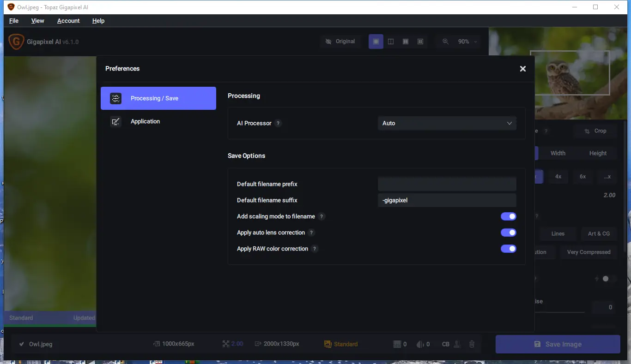631x364 pixels.
Task: Click the zoom magnifier icon
Action: (x=445, y=42)
